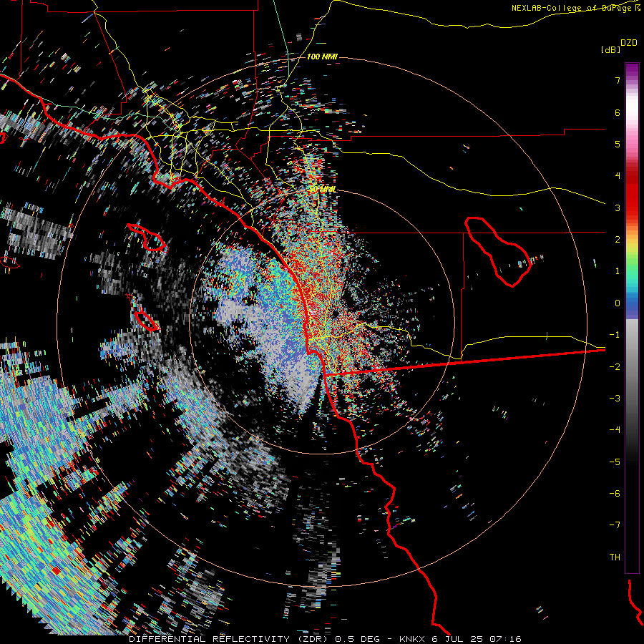The width and height of the screenshot is (644, 644).
Task: Click the scale value 0
Action: click(618, 303)
